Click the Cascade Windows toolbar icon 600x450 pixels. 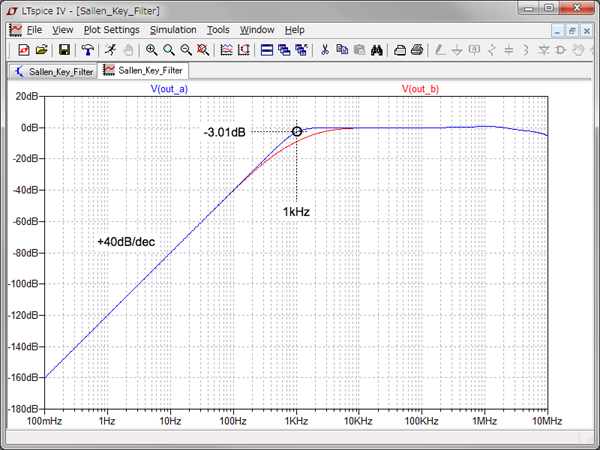[x=284, y=49]
